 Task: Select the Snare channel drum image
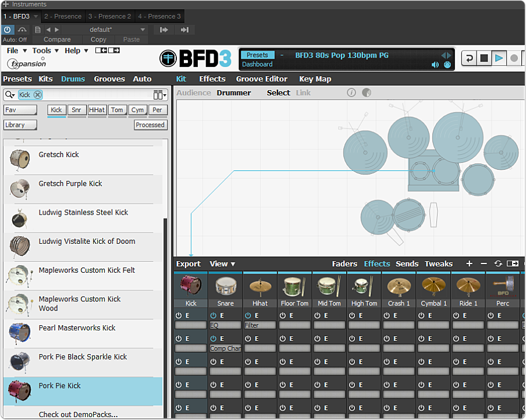coord(225,286)
